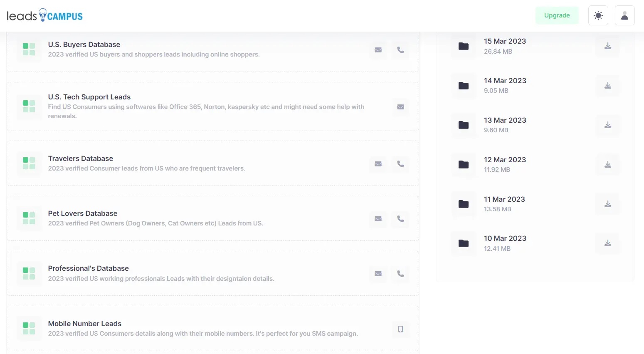Select the Pet Lovers Database grid icon
Screen dimensions: 644x354
29,218
